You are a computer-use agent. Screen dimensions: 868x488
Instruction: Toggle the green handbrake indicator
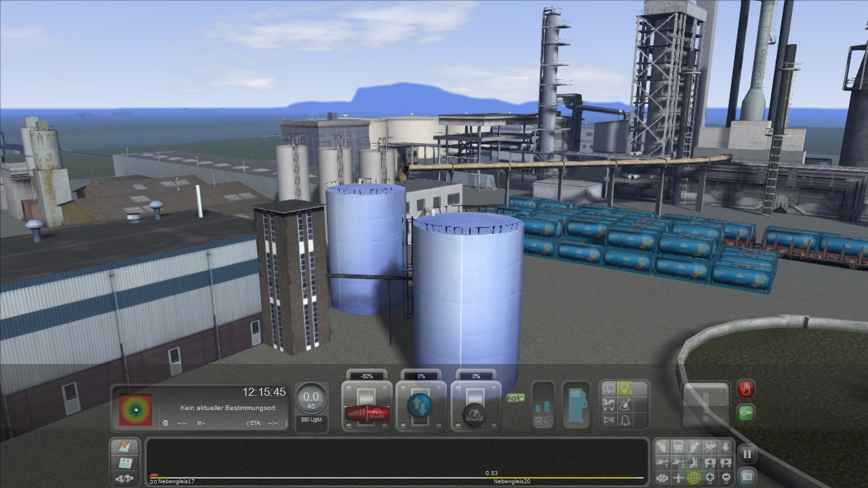pyautogui.click(x=514, y=398)
